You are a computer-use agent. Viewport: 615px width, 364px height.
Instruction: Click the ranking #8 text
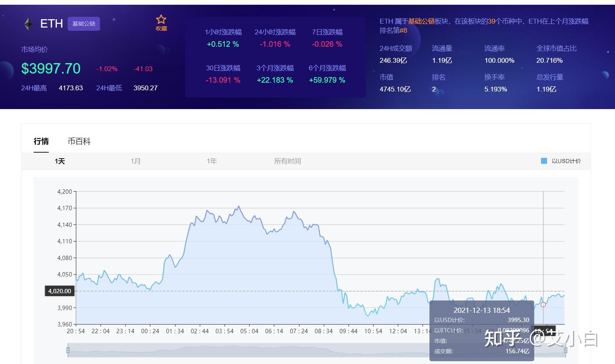pyautogui.click(x=403, y=30)
